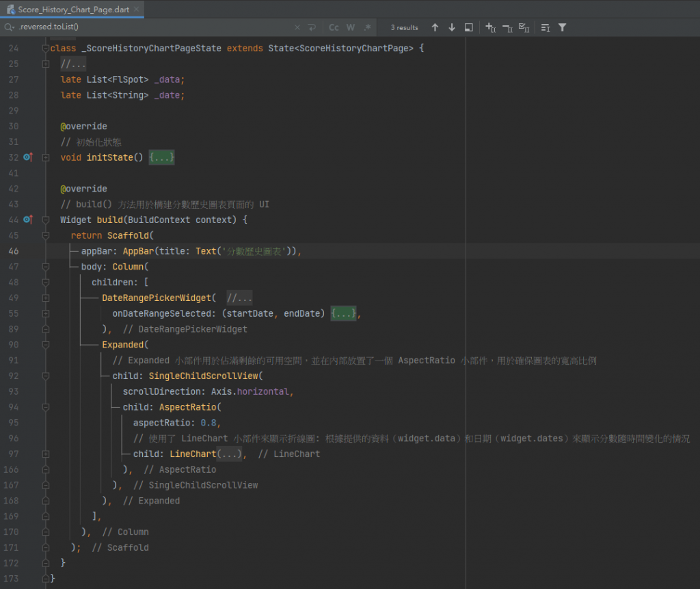Click the Filter search results funnel icon
The image size is (700, 589).
pos(562,27)
